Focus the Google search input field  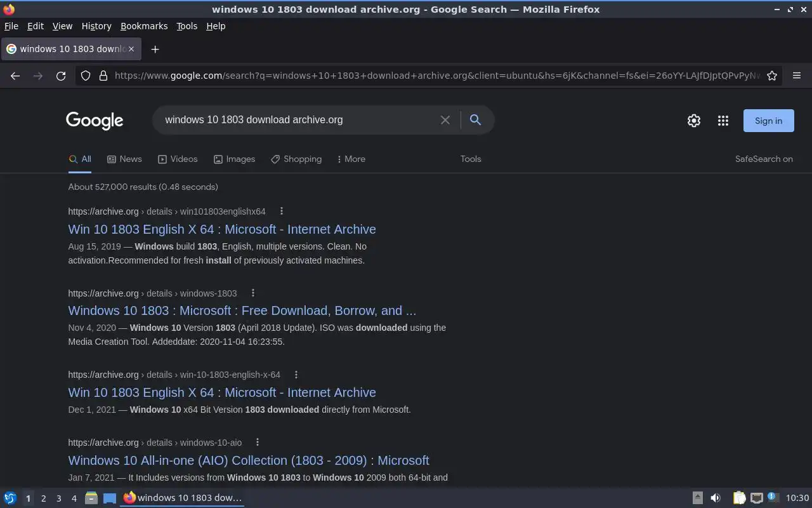[x=298, y=120]
